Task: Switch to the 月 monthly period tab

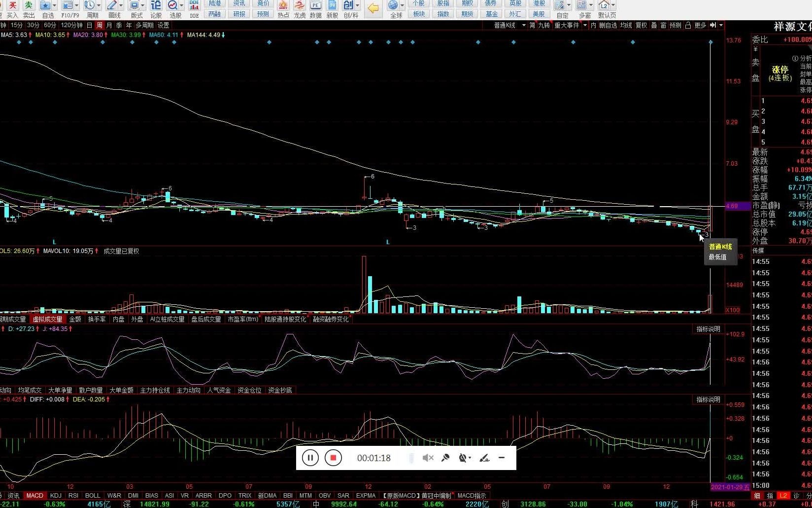Action: tap(109, 25)
